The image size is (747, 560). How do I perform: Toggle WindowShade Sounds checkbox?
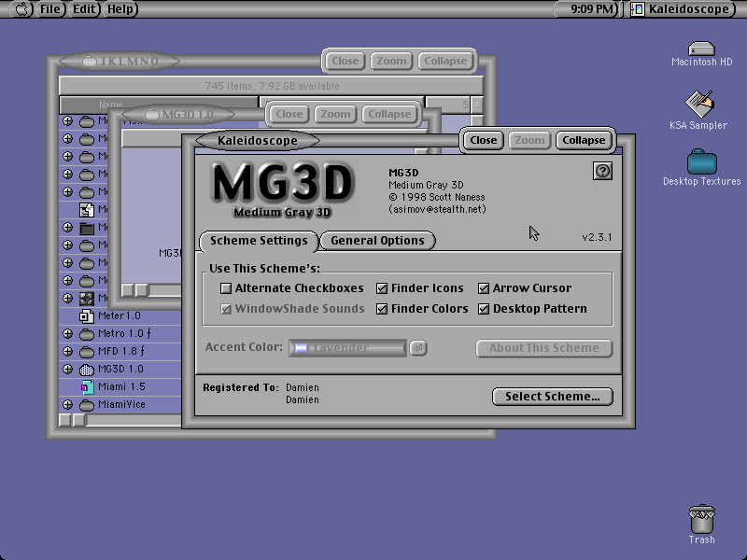226,309
